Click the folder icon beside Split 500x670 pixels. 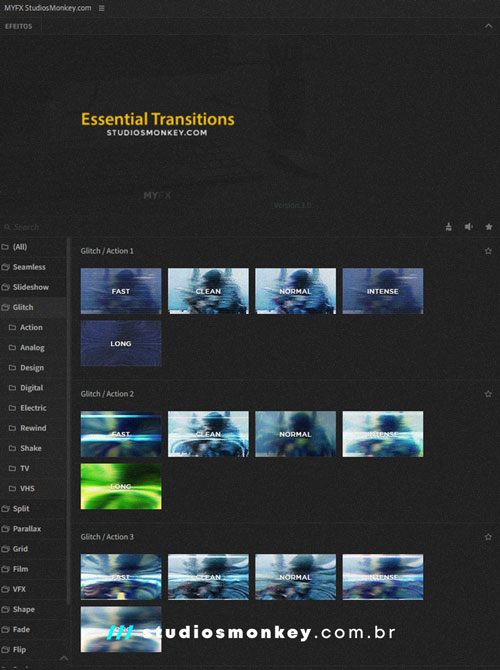tap(5, 508)
